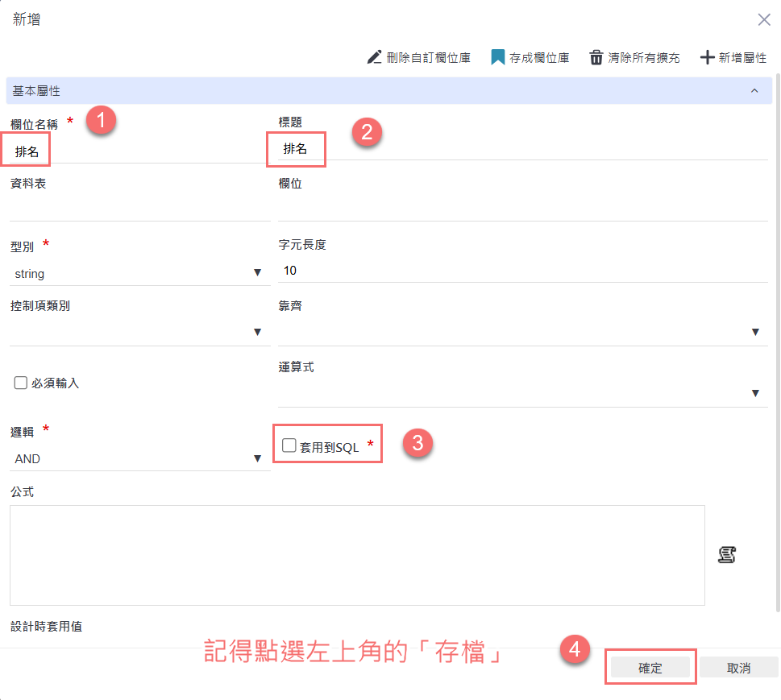Expand the 控制項類別 dropdown
Screen dimensions: 781x700
tap(139, 332)
